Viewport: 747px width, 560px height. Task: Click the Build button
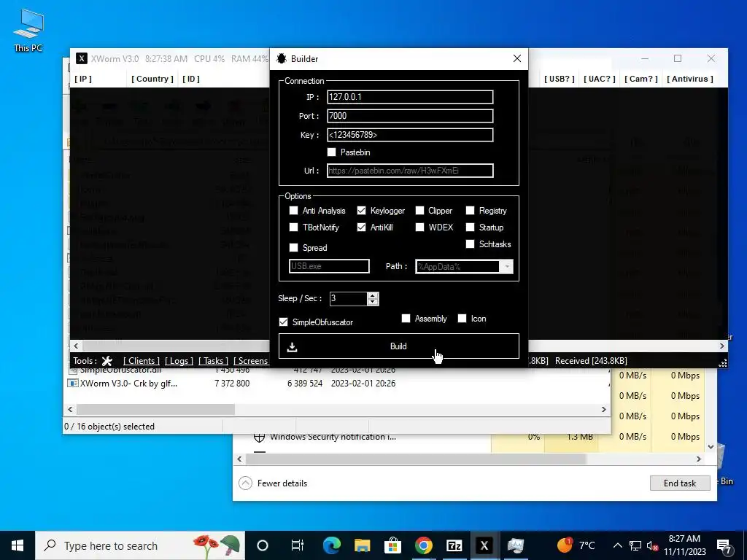pos(399,346)
